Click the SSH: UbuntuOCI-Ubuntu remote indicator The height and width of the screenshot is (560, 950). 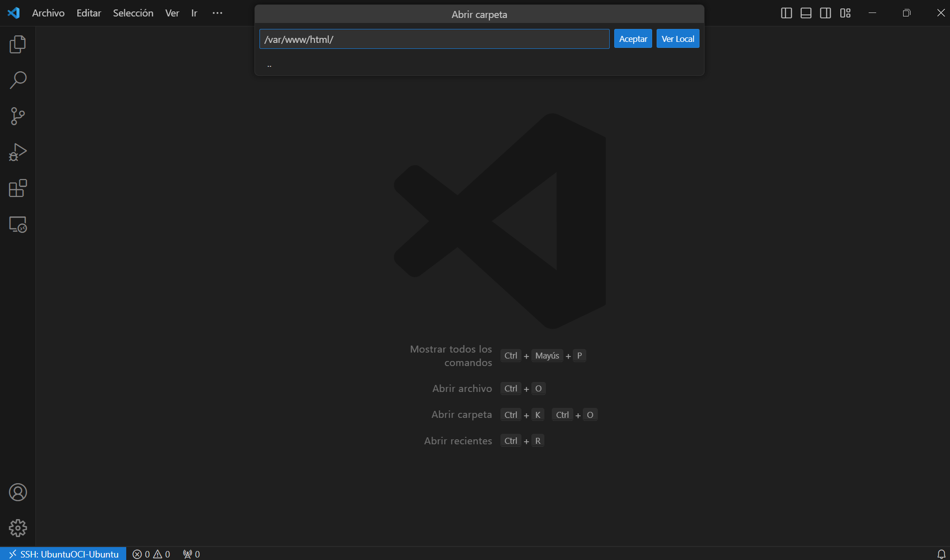(63, 554)
